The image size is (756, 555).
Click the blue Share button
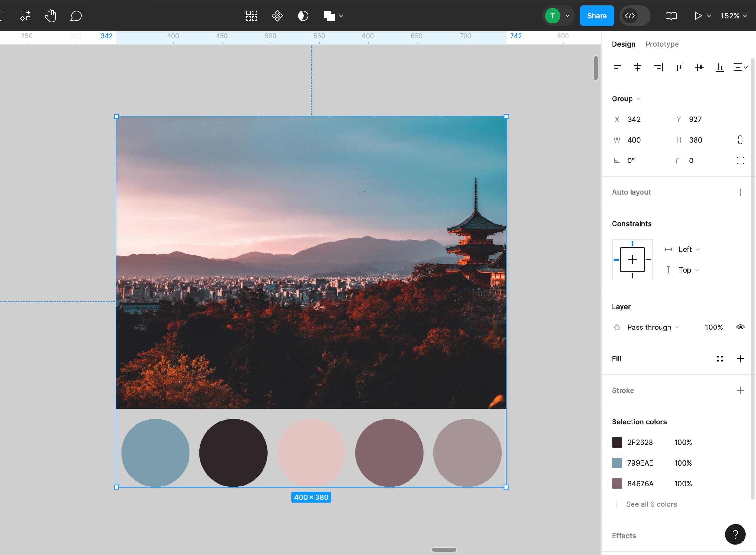click(x=597, y=16)
